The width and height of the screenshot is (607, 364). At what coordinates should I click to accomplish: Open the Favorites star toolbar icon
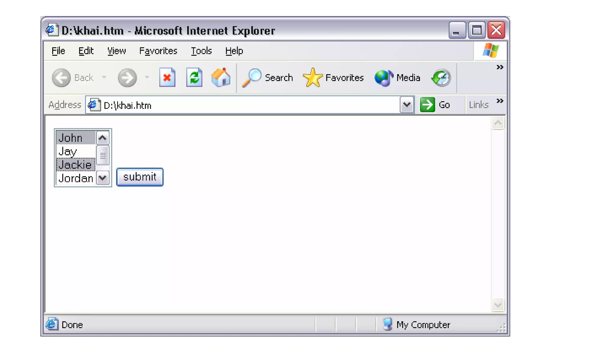click(313, 78)
